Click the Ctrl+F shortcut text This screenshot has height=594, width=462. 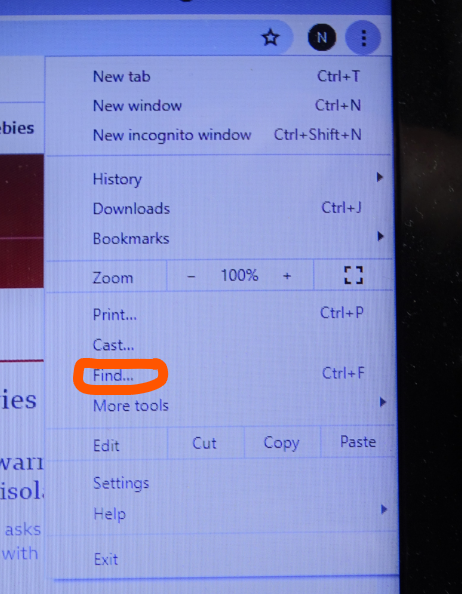[343, 374]
